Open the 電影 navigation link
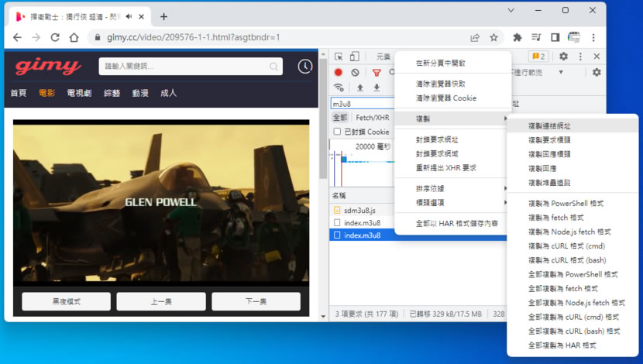The width and height of the screenshot is (643, 364). coord(46,93)
